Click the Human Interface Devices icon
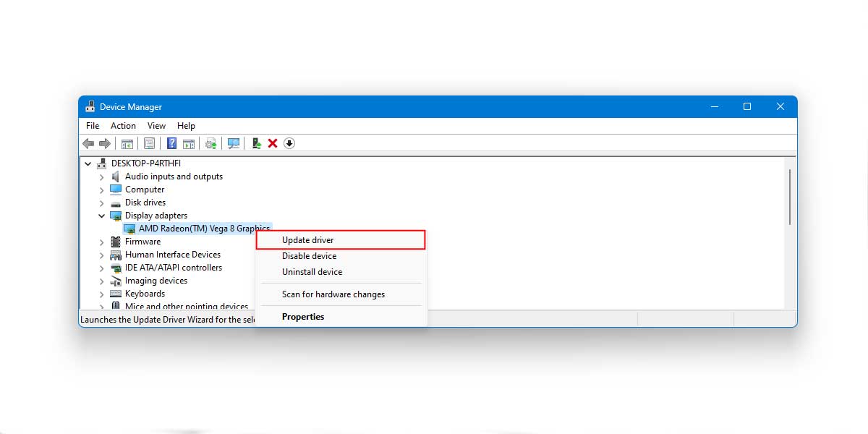The image size is (868, 434). 116,255
